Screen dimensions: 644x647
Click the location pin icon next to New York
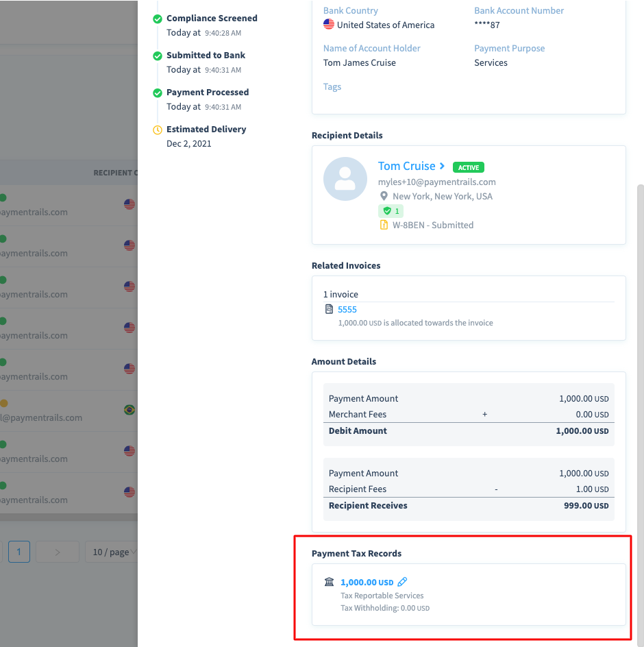[x=384, y=196]
